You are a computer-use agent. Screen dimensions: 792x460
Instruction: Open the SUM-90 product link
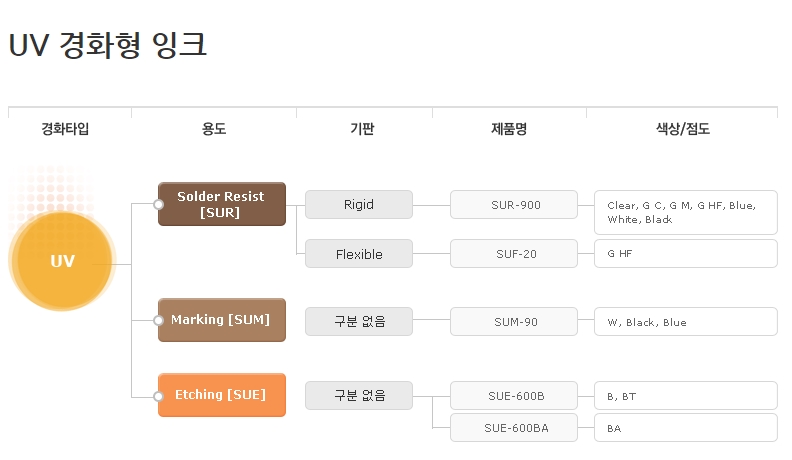point(514,322)
